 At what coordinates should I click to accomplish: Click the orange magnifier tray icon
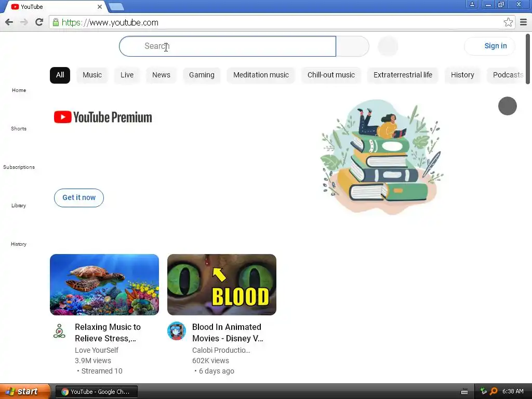(x=494, y=392)
